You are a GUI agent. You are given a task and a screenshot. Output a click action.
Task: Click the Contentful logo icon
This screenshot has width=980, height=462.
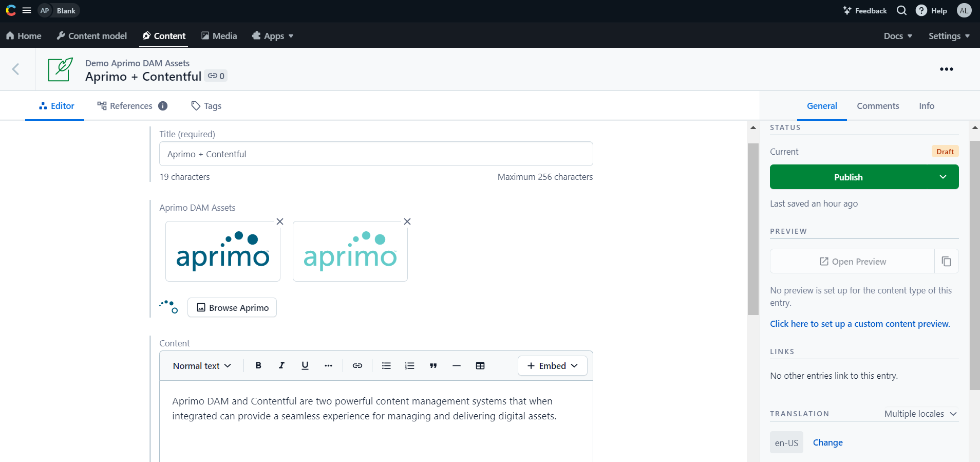tap(11, 10)
